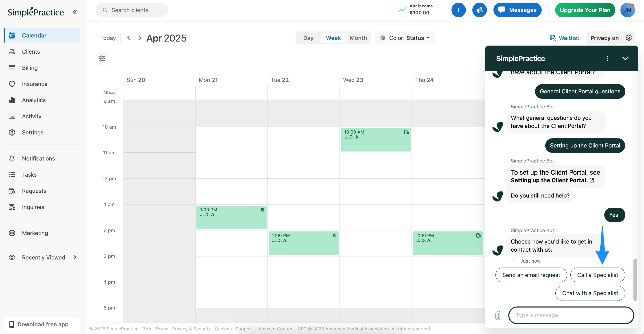Viewport: 644px width, 334px height.
Task: Minimize chat widget with chevron down
Action: click(x=625, y=58)
